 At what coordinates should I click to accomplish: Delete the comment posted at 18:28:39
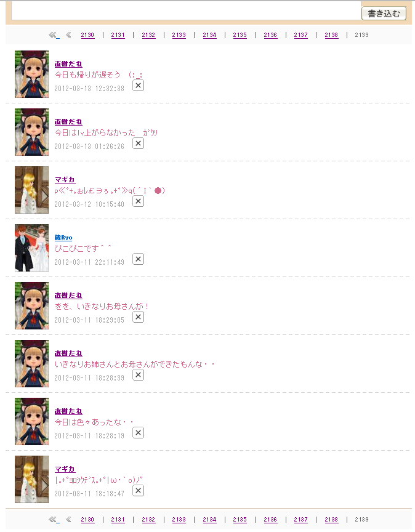click(x=138, y=375)
